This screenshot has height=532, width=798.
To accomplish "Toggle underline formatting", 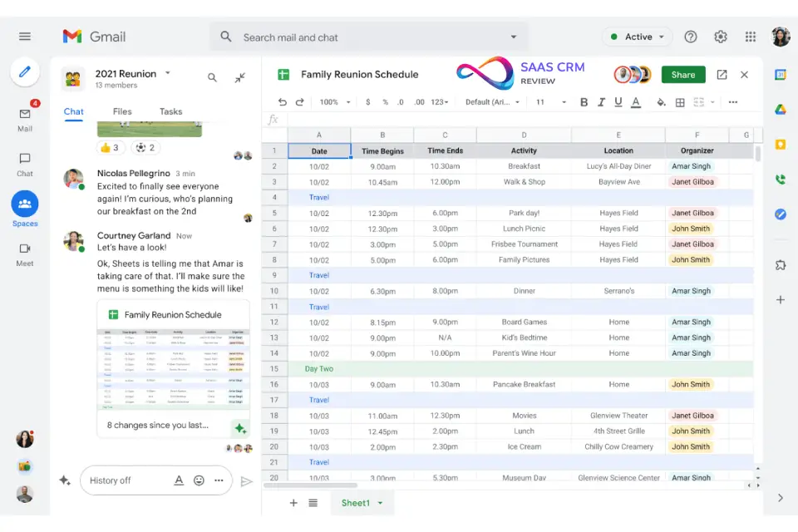I will pyautogui.click(x=618, y=102).
